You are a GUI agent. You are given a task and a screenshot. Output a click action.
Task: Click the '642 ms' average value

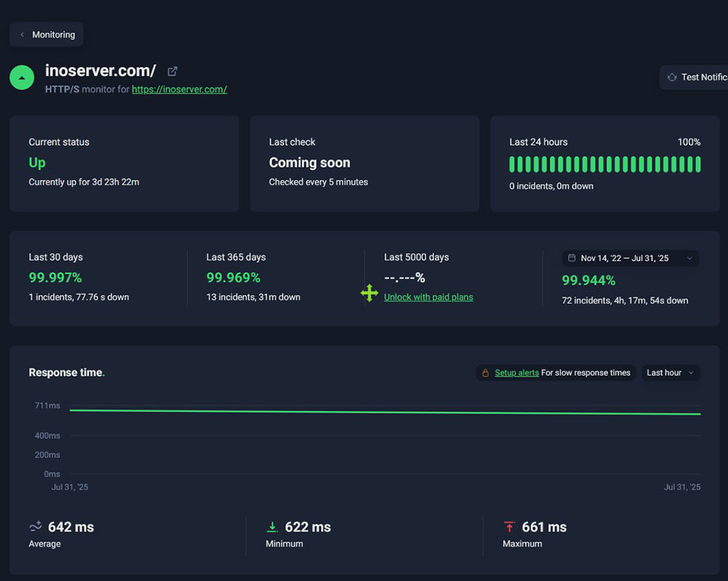click(71, 527)
